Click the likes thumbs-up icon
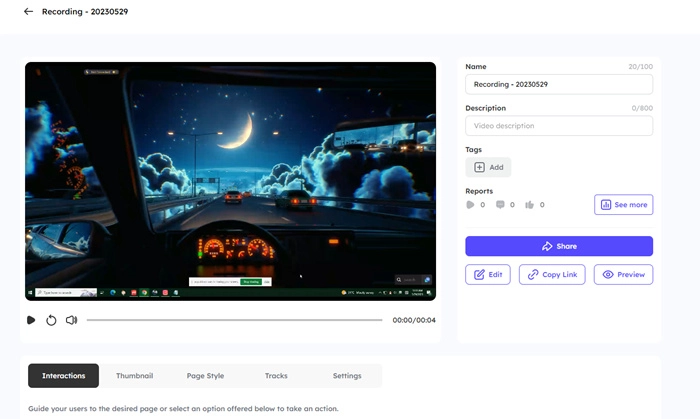The image size is (700, 419). coord(528,205)
